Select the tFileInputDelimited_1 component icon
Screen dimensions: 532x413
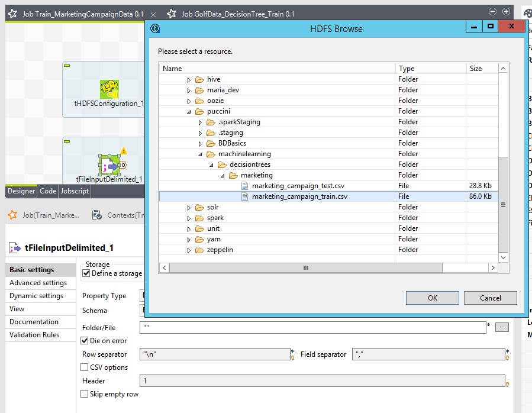(x=109, y=165)
